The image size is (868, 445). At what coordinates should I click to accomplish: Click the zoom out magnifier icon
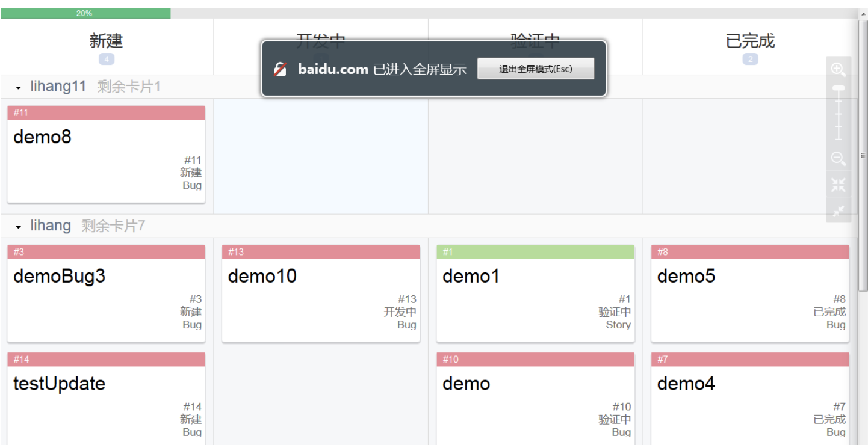[x=839, y=159]
